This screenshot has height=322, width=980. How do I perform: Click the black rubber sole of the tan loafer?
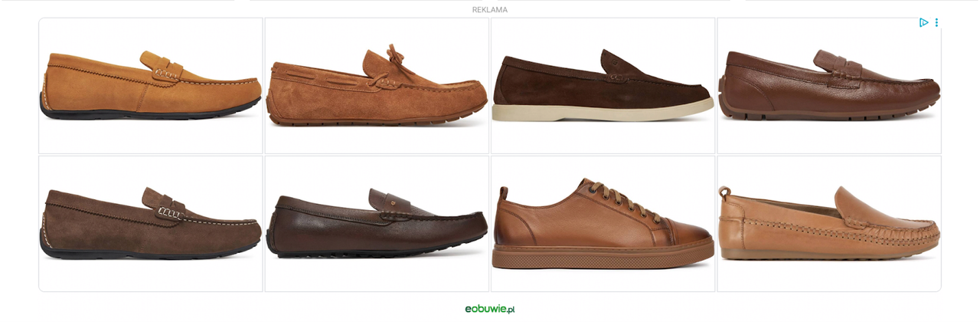coord(149,109)
